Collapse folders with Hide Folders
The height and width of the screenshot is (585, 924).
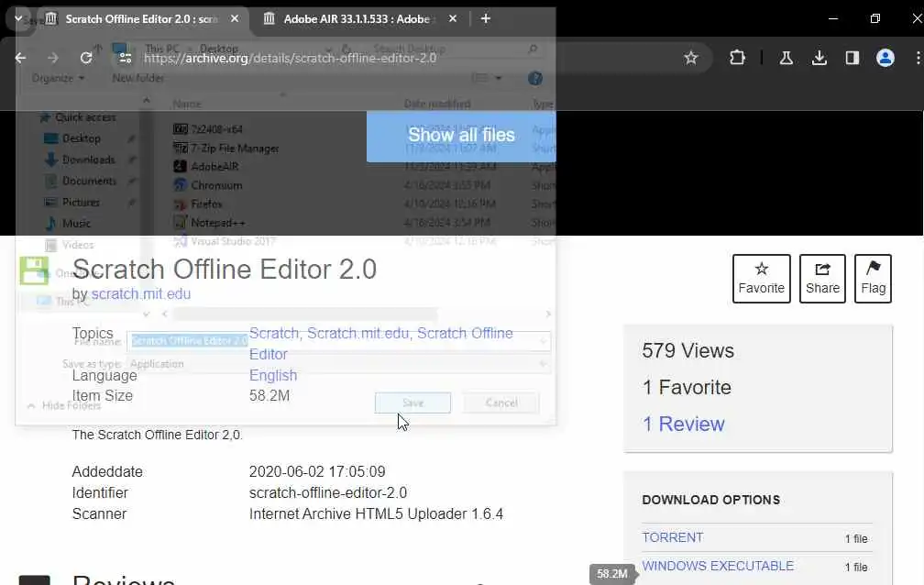click(x=64, y=405)
